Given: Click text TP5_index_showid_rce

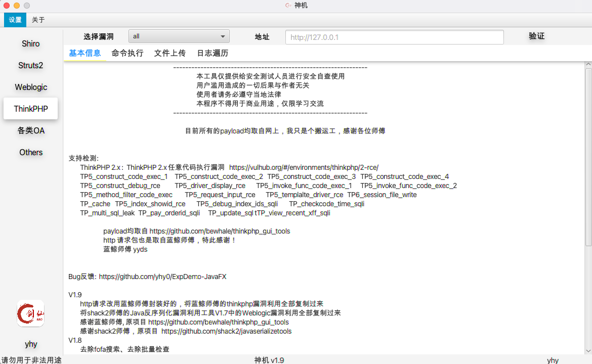Looking at the screenshot, I should 150,204.
